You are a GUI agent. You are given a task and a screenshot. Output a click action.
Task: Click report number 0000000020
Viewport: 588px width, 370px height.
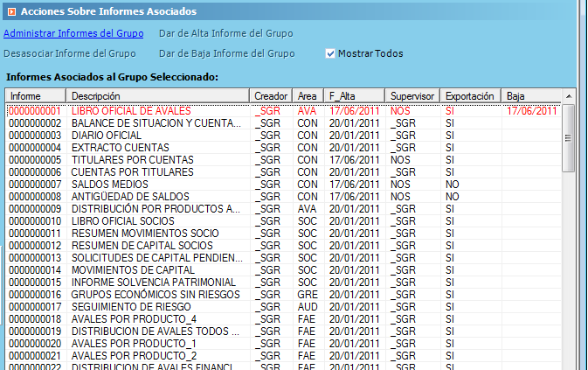(35, 344)
